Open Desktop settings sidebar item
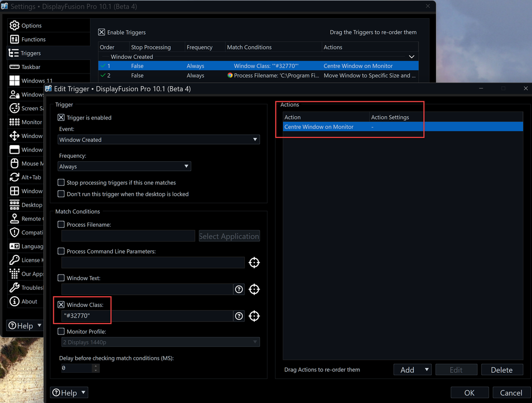The image size is (532, 403). 26,205
